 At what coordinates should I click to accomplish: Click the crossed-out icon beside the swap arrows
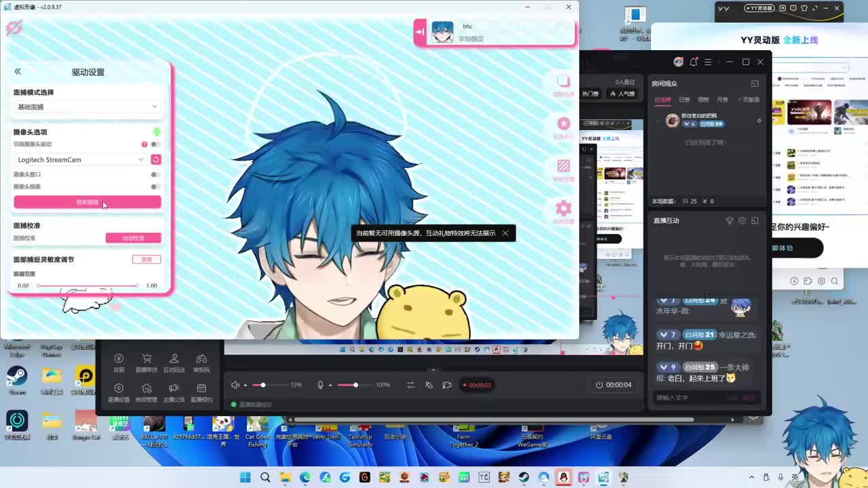tap(429, 385)
